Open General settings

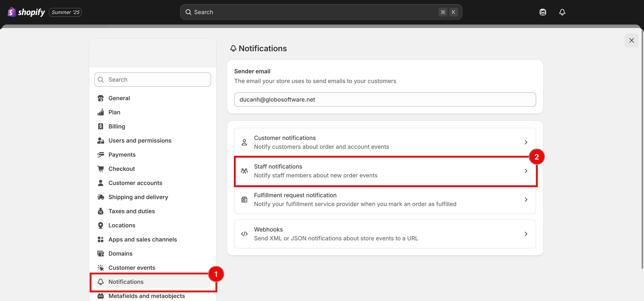(x=153, y=98)
